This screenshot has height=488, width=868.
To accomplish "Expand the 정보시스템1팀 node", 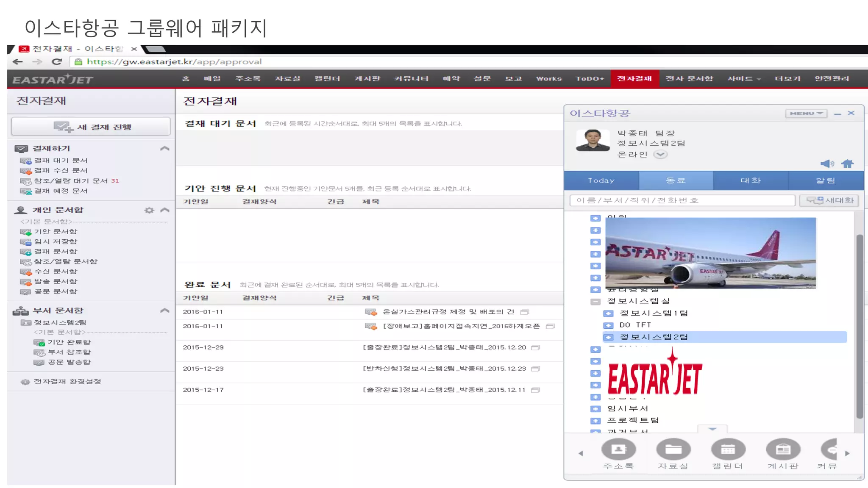I will pyautogui.click(x=609, y=313).
